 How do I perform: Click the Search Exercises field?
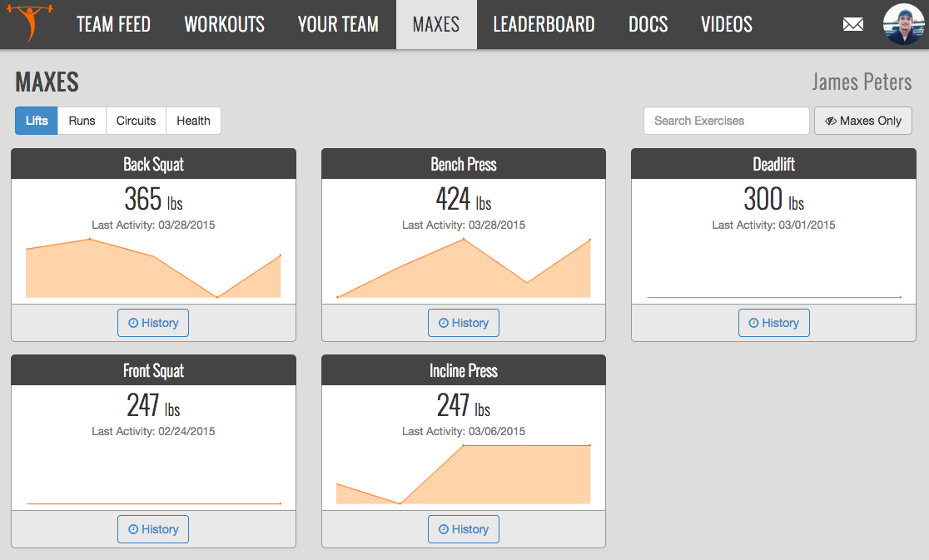tap(726, 121)
